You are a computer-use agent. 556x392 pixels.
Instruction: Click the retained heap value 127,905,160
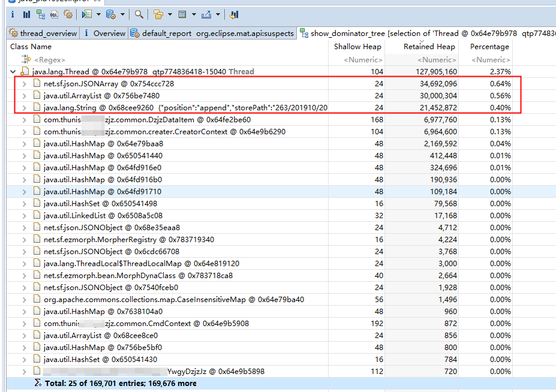[x=436, y=71]
